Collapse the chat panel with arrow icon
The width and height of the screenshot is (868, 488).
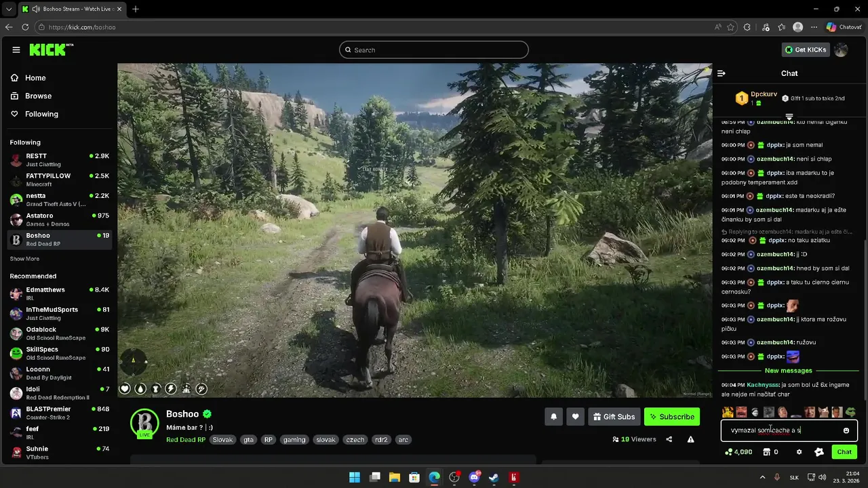(722, 73)
